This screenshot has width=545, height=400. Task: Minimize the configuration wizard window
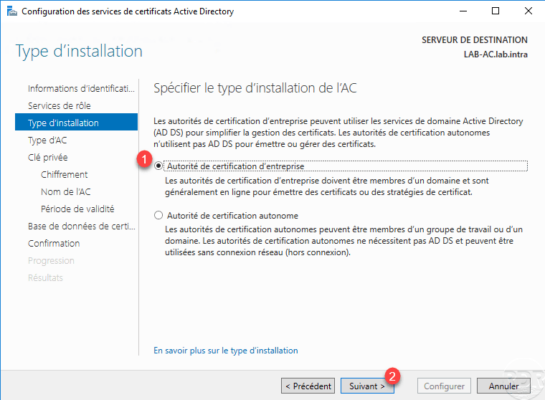tap(463, 11)
